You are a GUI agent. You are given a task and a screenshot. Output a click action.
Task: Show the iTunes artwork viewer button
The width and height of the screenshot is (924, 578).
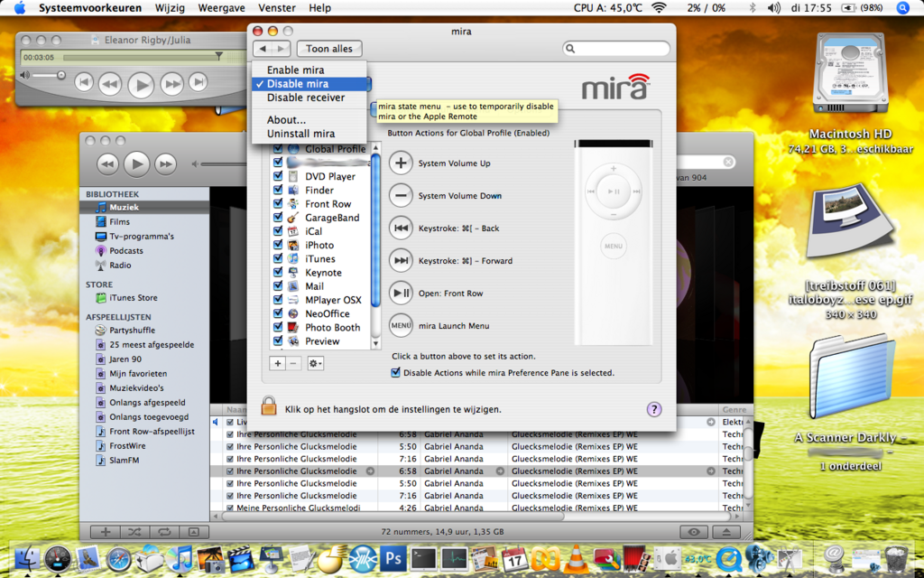coord(194,531)
